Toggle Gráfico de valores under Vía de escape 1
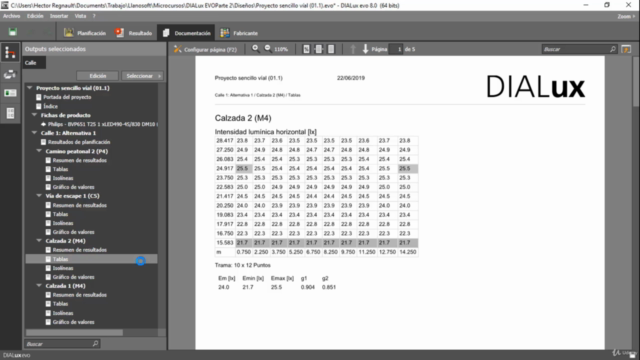The image size is (640, 360). point(48,232)
